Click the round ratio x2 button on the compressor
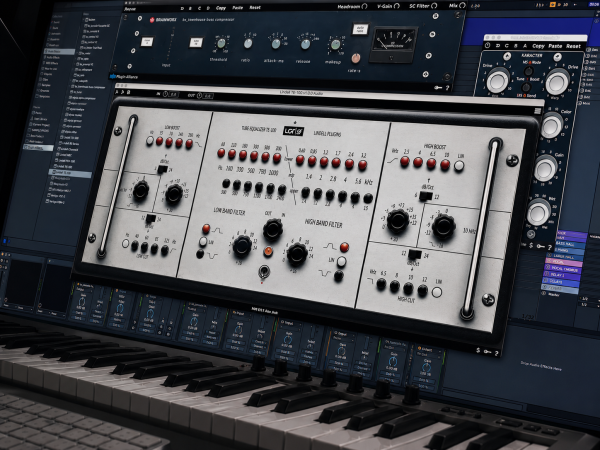 coord(356,59)
